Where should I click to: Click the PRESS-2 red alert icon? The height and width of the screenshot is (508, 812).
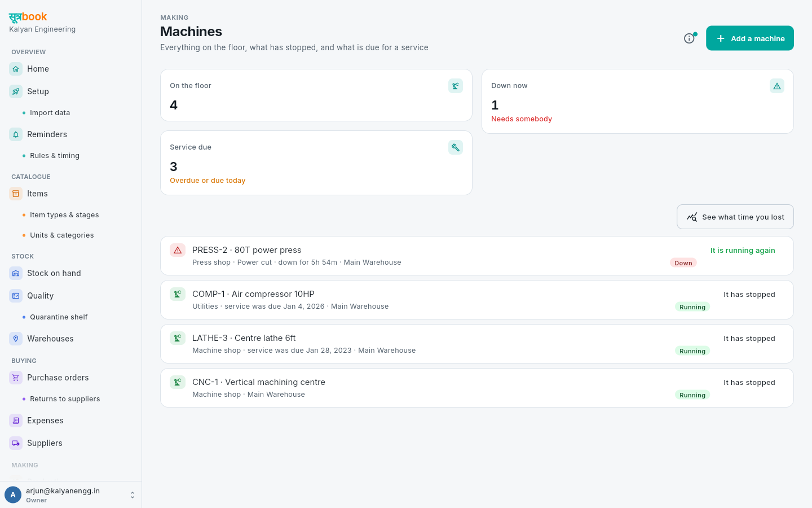(x=178, y=250)
